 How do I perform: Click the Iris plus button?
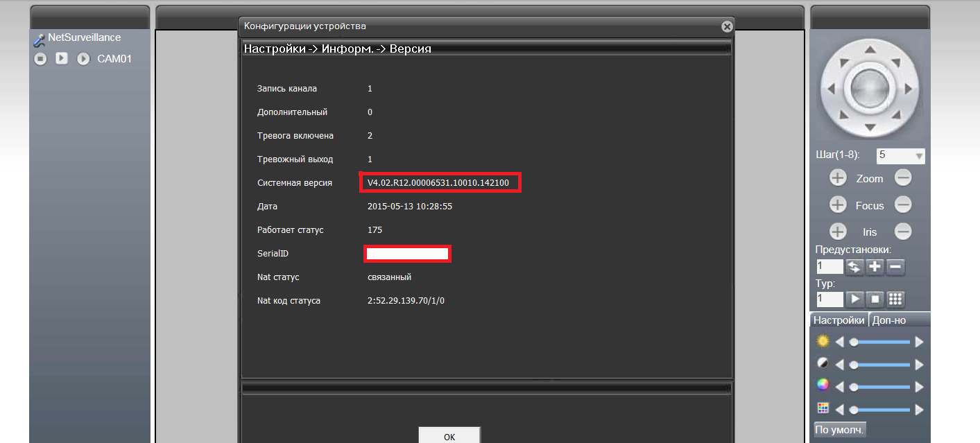pyautogui.click(x=839, y=232)
